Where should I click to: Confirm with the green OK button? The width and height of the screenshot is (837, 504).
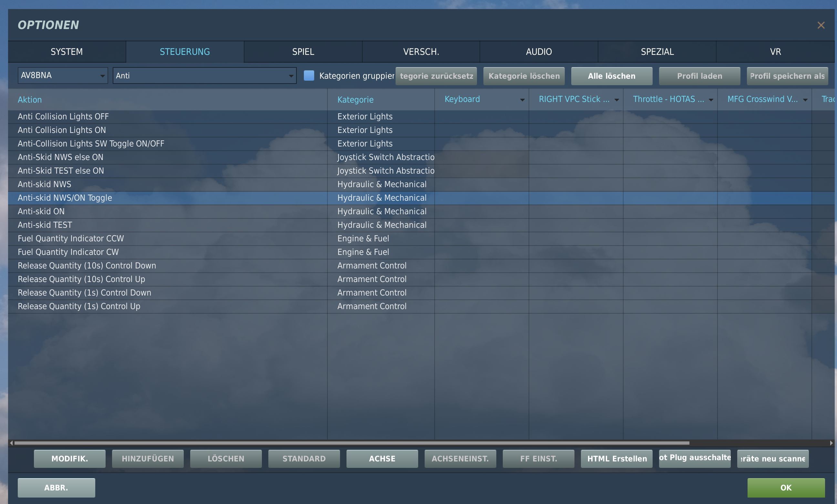pos(786,488)
